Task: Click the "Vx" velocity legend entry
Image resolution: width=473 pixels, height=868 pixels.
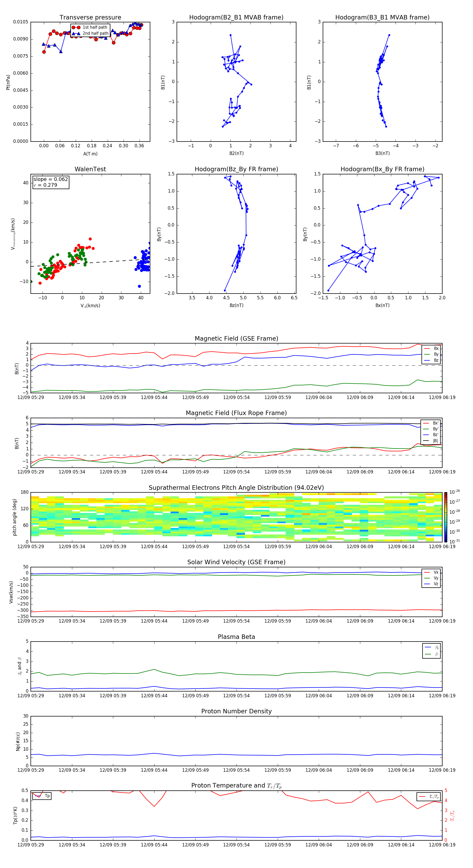Action: 431,572
